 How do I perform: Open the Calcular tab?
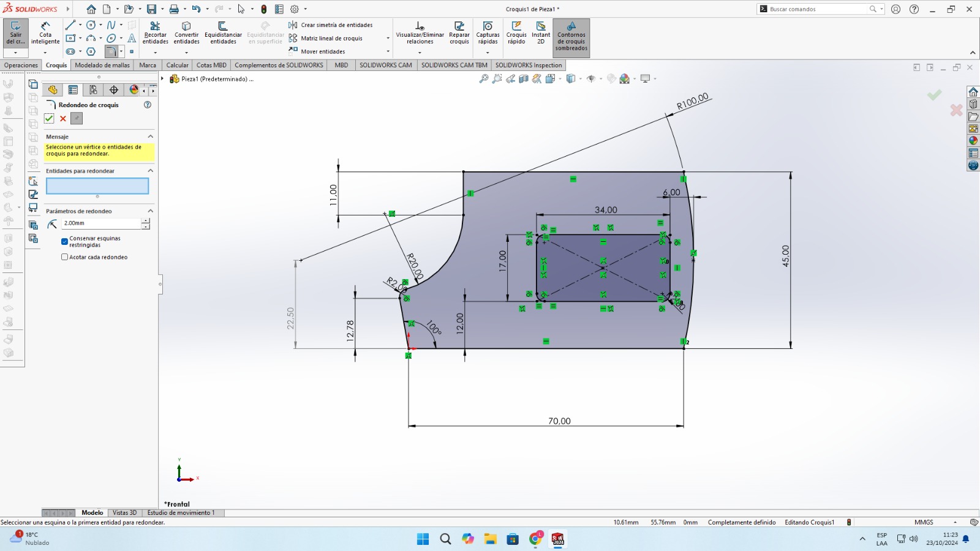[177, 66]
